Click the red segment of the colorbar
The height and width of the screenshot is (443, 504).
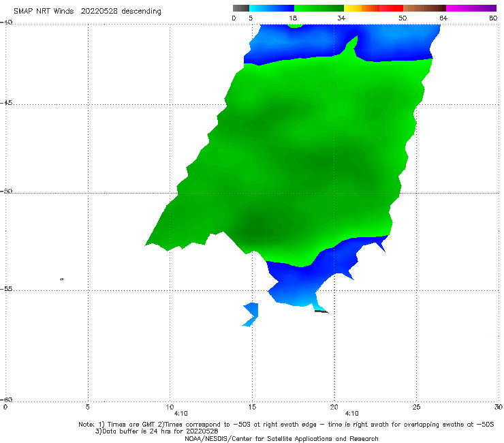pyautogui.click(x=391, y=8)
